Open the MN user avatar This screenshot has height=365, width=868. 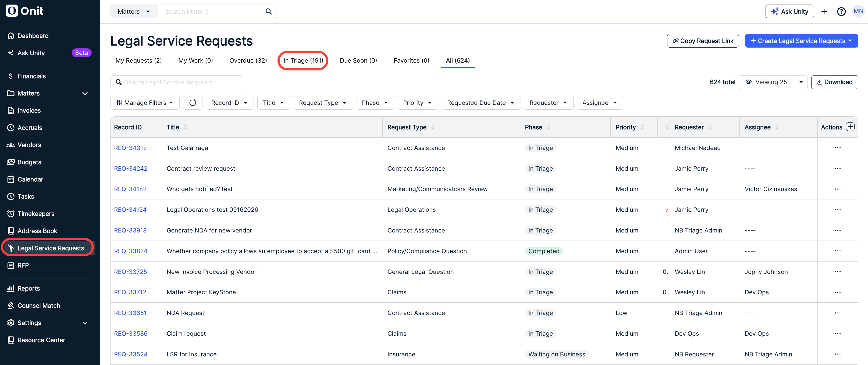(x=858, y=12)
